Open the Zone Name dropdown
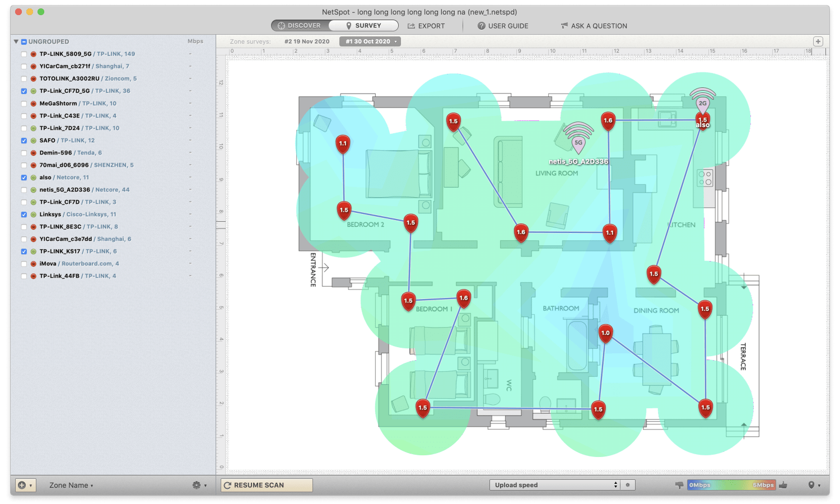 (x=71, y=486)
